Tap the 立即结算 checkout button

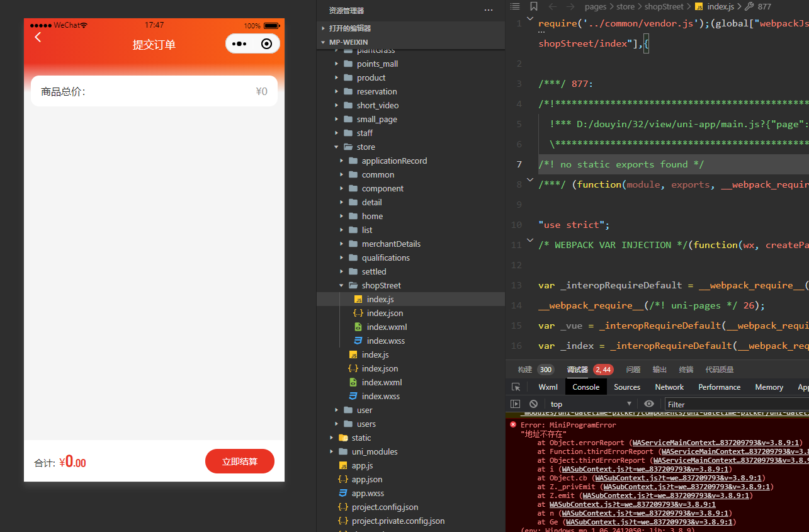[x=240, y=461]
